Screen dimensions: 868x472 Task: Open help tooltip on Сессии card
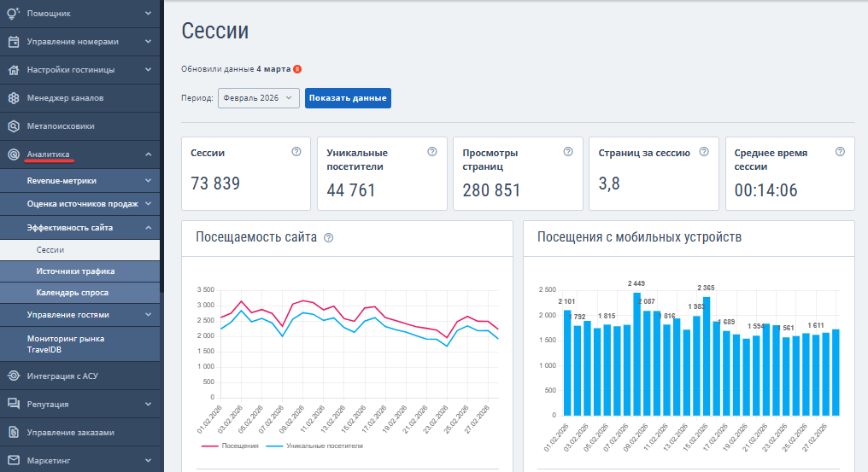point(296,152)
